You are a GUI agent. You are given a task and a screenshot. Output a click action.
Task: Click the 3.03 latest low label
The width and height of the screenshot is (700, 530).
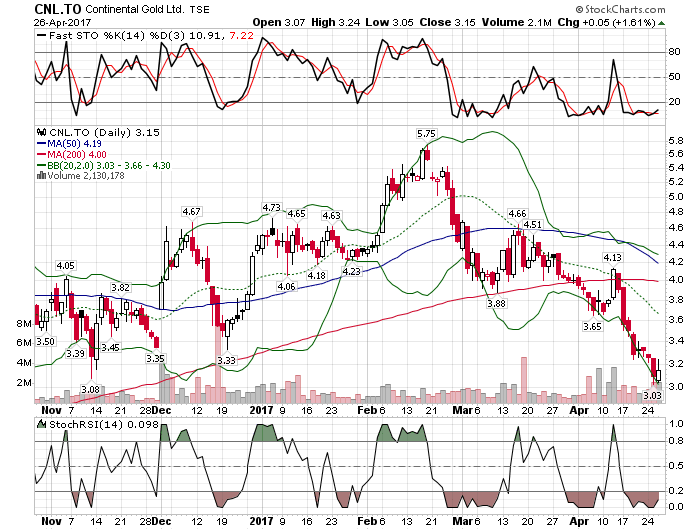tap(652, 395)
